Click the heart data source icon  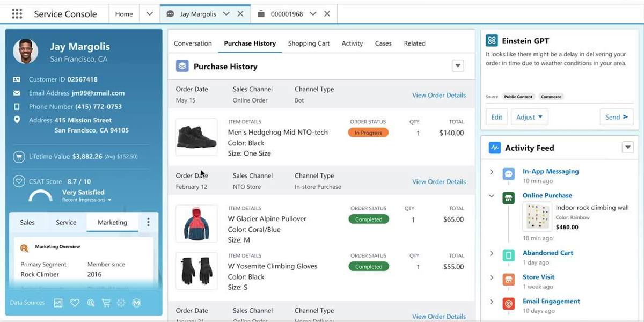tap(75, 303)
